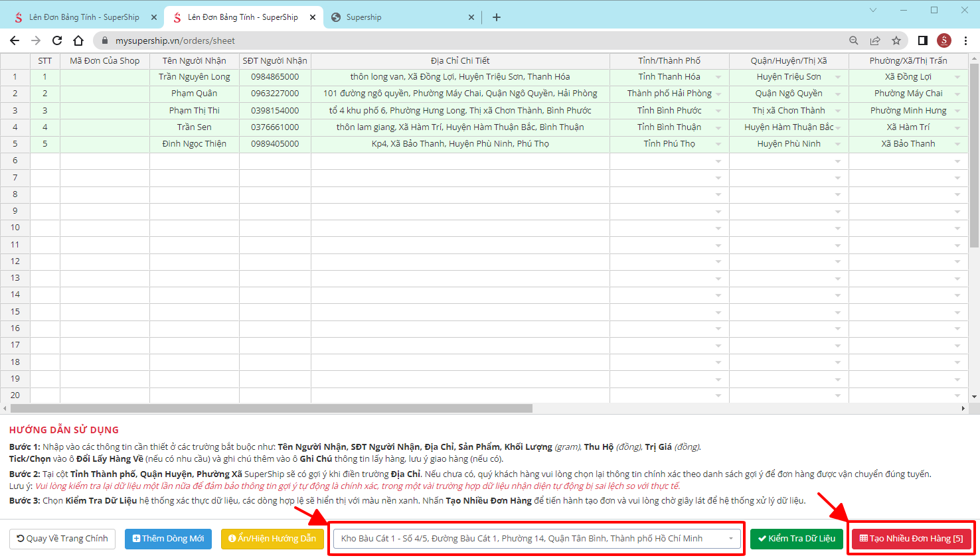
Task: Select phone cell 0989405000
Action: point(275,143)
